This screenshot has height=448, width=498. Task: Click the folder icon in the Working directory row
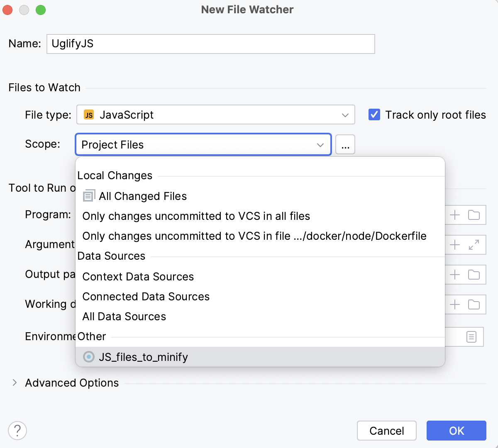474,304
